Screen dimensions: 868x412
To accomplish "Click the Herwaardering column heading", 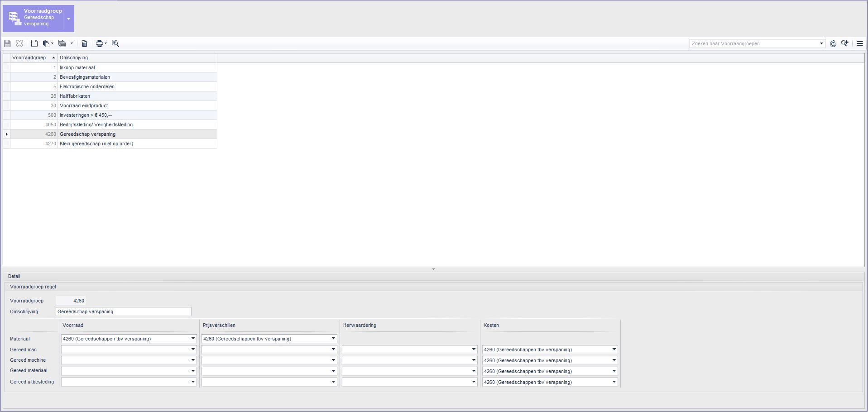I will pyautogui.click(x=360, y=325).
